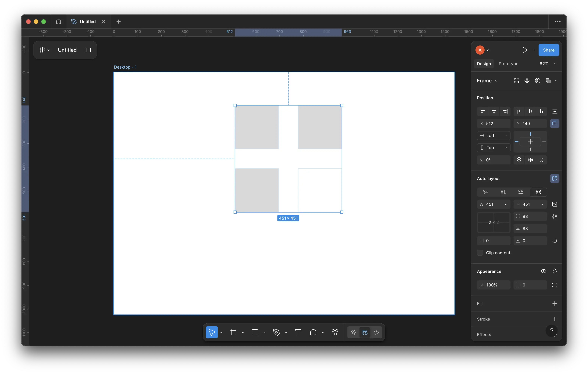Viewport: 588px width, 374px height.
Task: Open the Actions resources tool
Action: pyautogui.click(x=335, y=332)
